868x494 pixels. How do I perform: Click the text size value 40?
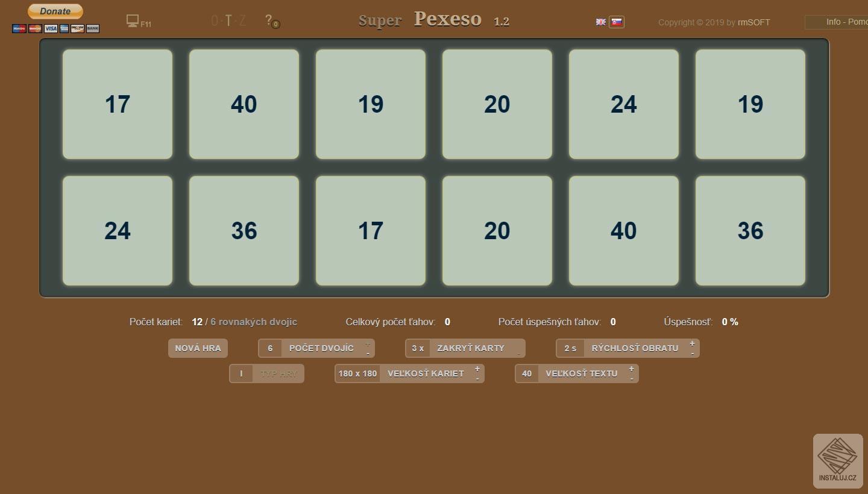pyautogui.click(x=527, y=374)
